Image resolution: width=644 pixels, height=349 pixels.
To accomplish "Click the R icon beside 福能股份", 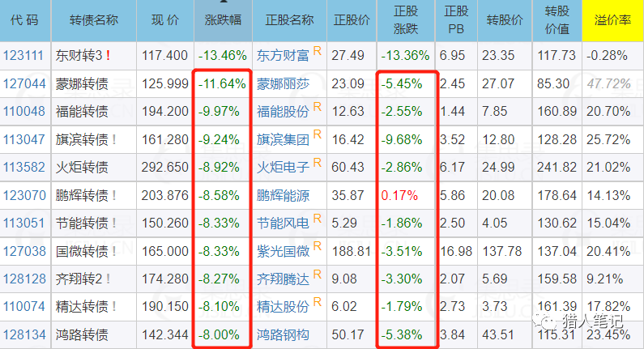I will point(317,107).
